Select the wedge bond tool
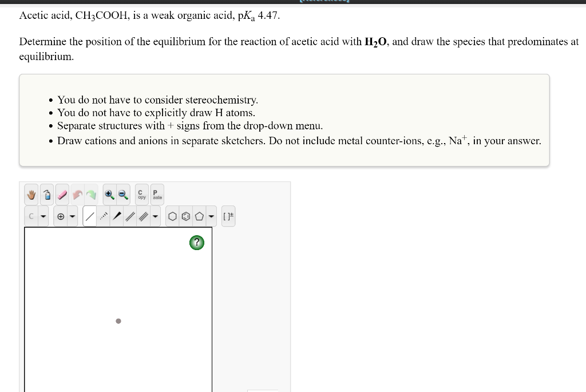The width and height of the screenshot is (586, 392). click(x=117, y=216)
